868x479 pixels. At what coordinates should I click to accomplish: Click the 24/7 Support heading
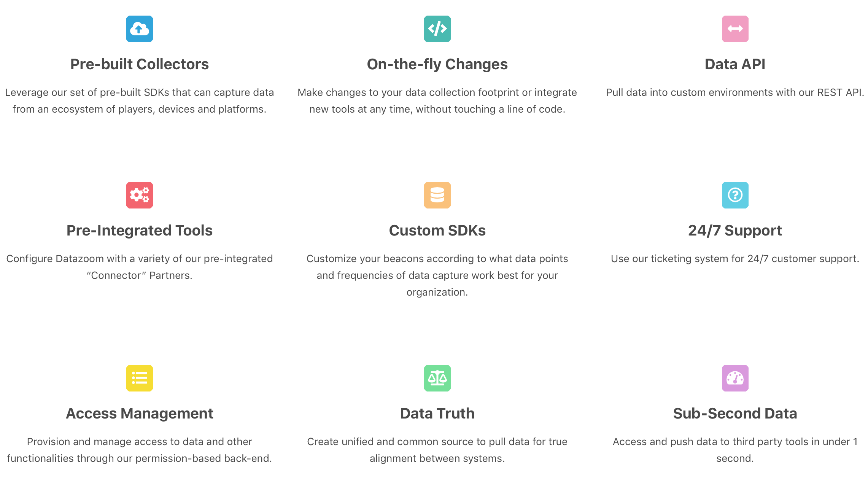point(735,231)
